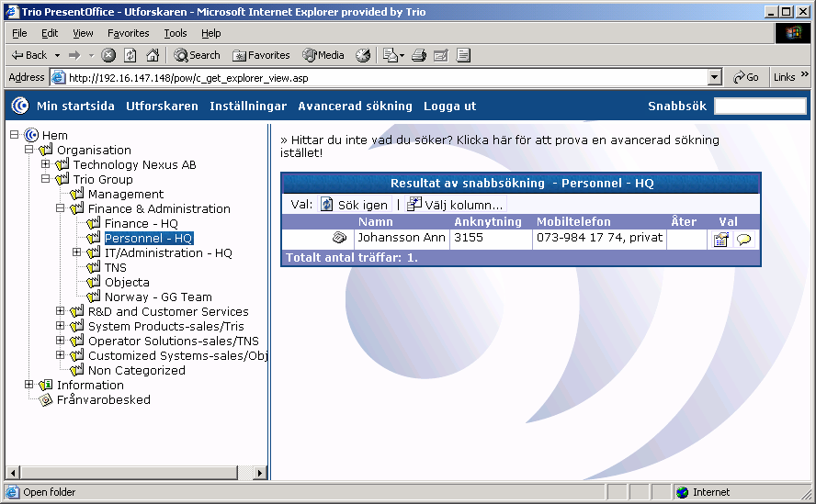Click the Internet zone globe icon in the status bar
Viewport: 816px width, 504px height.
pos(682,492)
